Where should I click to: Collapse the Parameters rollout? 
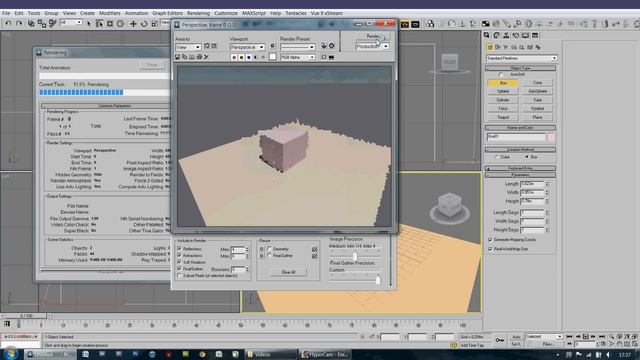click(520, 175)
